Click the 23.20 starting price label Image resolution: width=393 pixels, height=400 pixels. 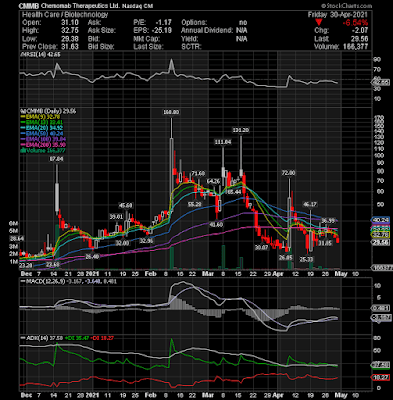[25, 265]
